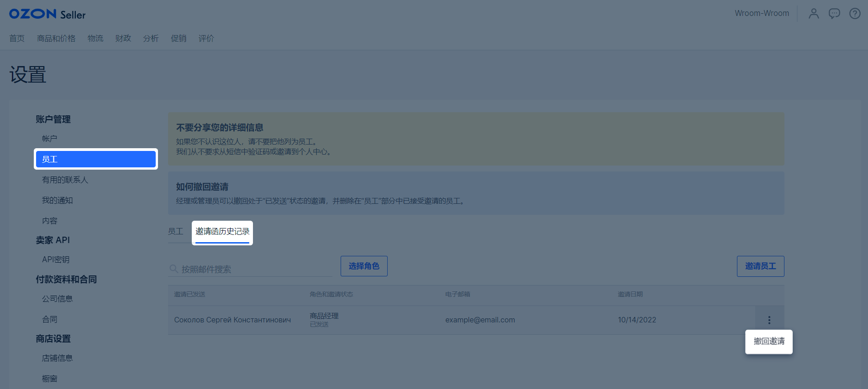
Task: Click the OZON Seller logo
Action: [47, 14]
